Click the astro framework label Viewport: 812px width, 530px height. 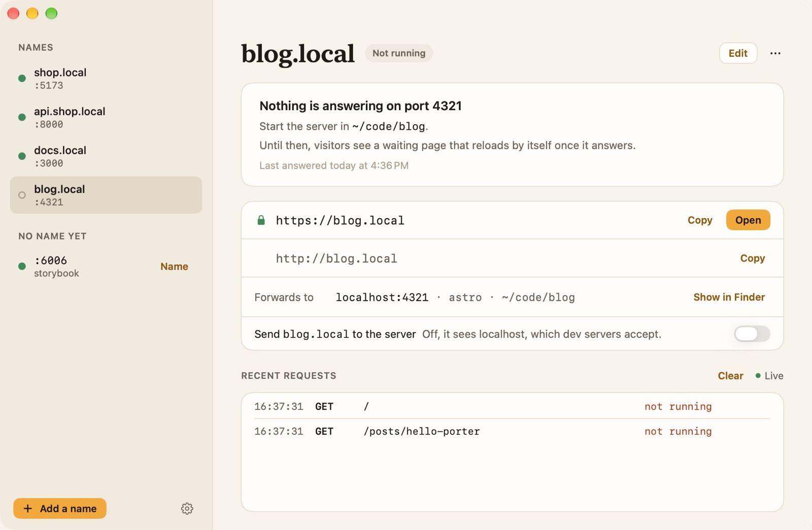pyautogui.click(x=465, y=298)
